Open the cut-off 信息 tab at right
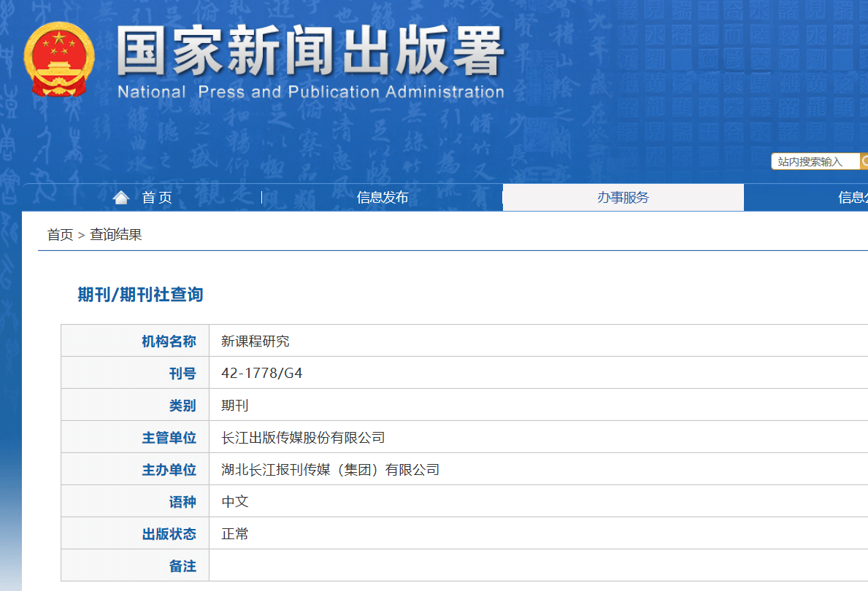This screenshot has height=591, width=868. (853, 198)
